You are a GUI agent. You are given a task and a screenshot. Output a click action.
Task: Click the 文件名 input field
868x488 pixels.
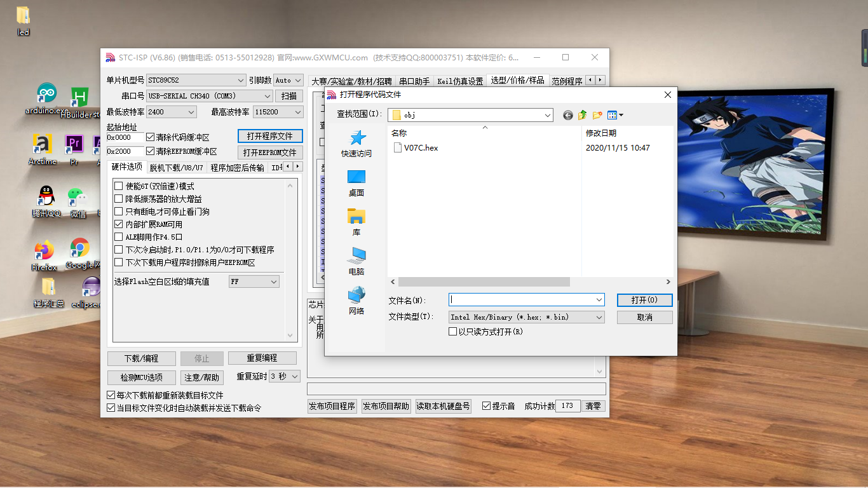point(526,300)
